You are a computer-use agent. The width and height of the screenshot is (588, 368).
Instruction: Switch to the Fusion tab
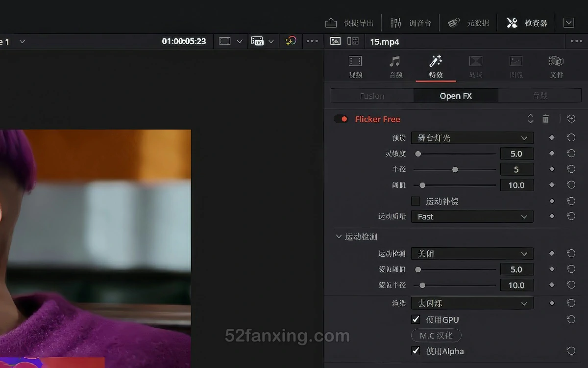point(372,96)
